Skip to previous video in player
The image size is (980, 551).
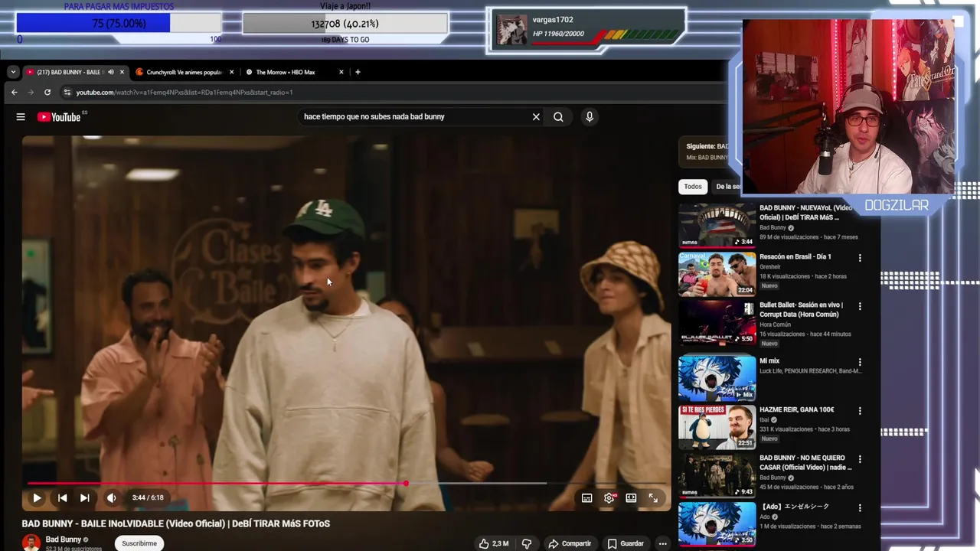click(62, 497)
